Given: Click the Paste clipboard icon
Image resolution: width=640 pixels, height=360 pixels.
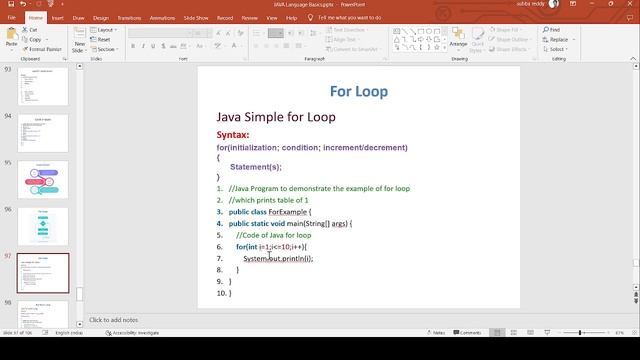Looking at the screenshot, I should [x=11, y=34].
